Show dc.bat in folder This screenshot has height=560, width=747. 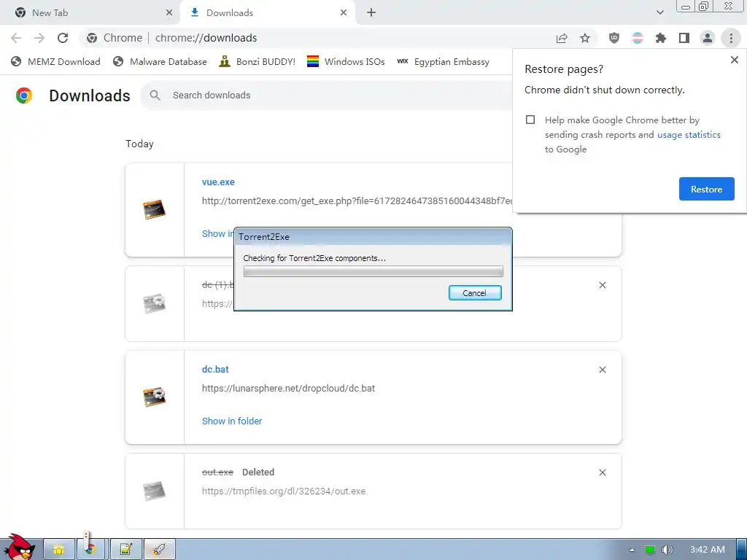[x=232, y=421]
